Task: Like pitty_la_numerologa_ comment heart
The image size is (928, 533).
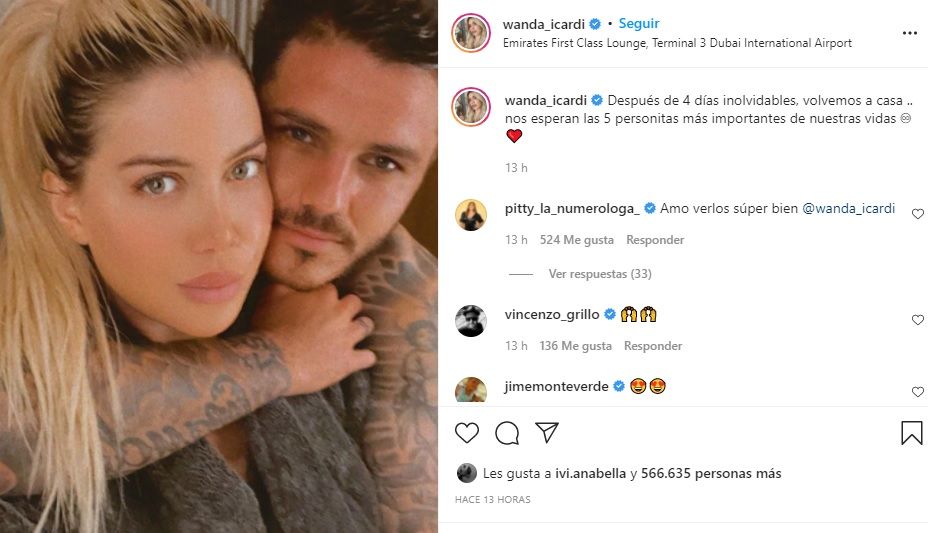Action: pos(917,214)
